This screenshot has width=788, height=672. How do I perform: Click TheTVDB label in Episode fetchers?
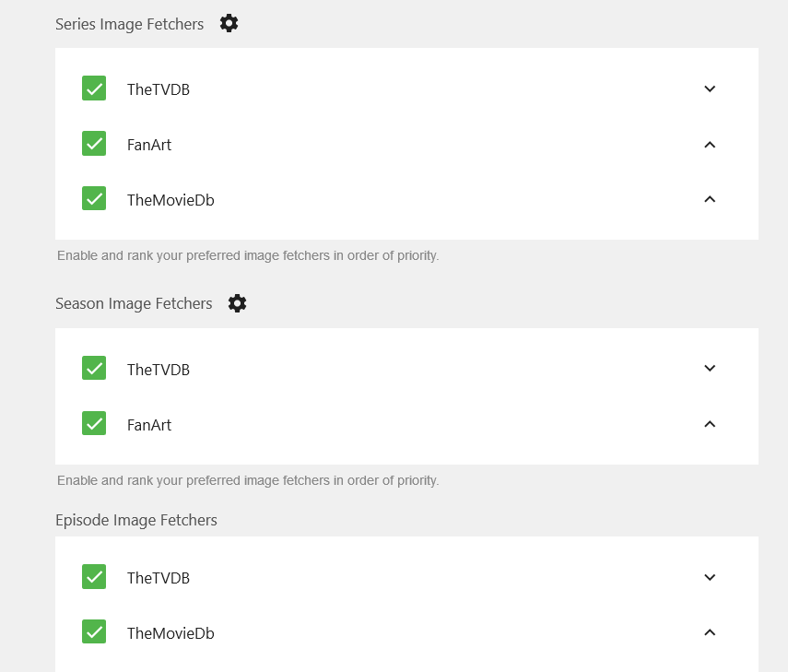pyautogui.click(x=159, y=578)
